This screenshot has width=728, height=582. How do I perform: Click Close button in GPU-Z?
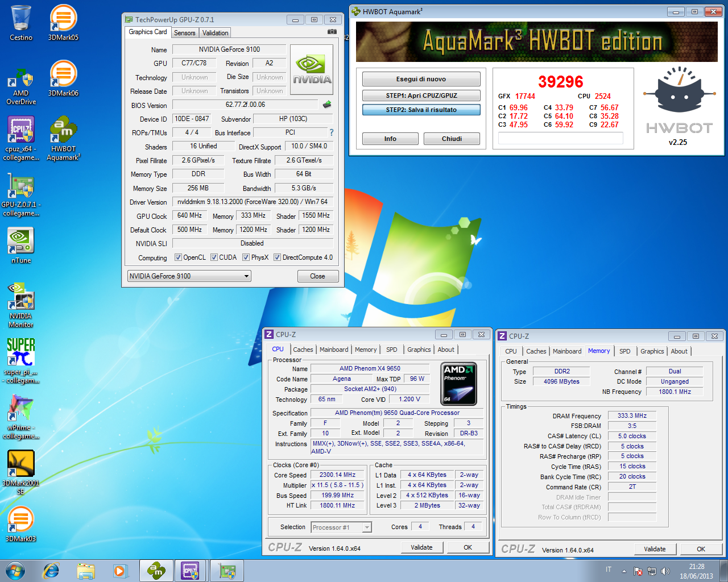pyautogui.click(x=317, y=276)
